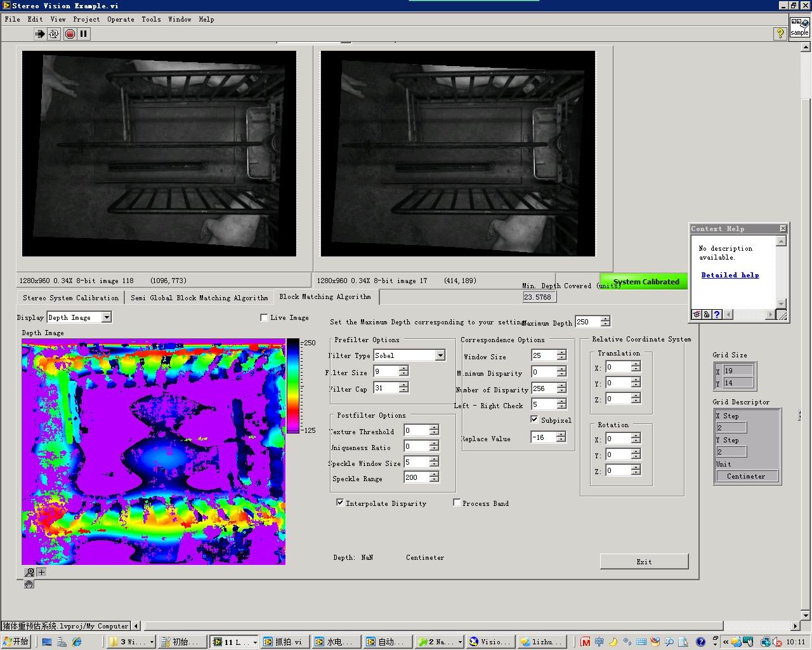This screenshot has height=650, width=812.
Task: Click the Exit button
Action: 644,562
